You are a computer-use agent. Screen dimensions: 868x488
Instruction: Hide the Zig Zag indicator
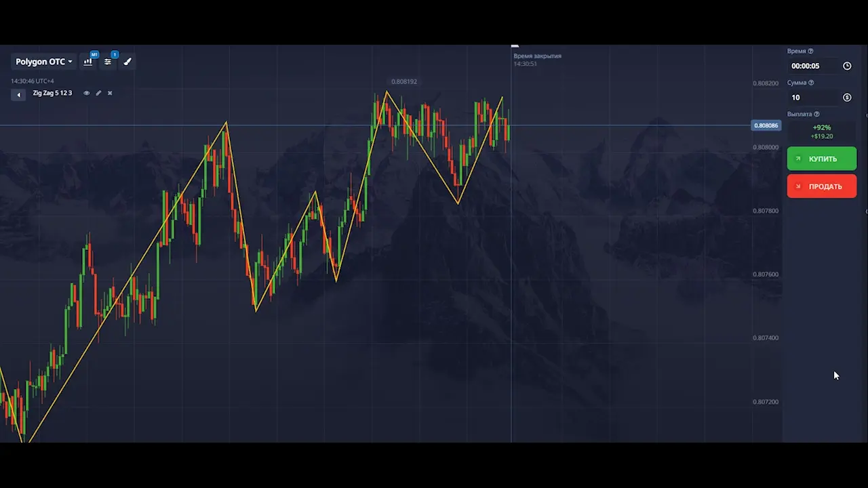point(86,94)
